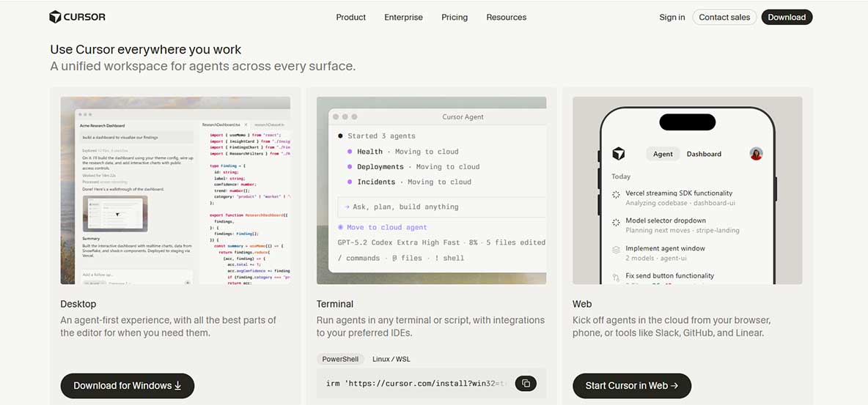Open the Resources menu
Image resolution: width=868 pixels, height=405 pixels.
pyautogui.click(x=507, y=17)
